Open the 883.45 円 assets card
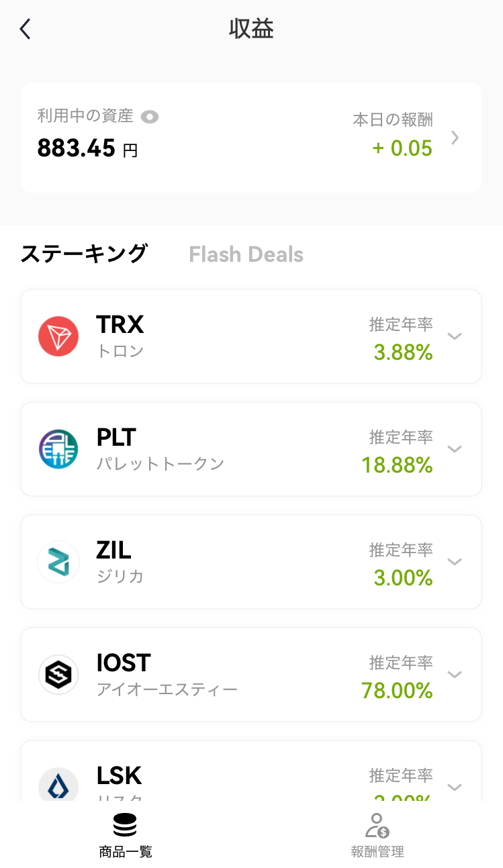Image resolution: width=503 pixels, height=868 pixels. [251, 138]
